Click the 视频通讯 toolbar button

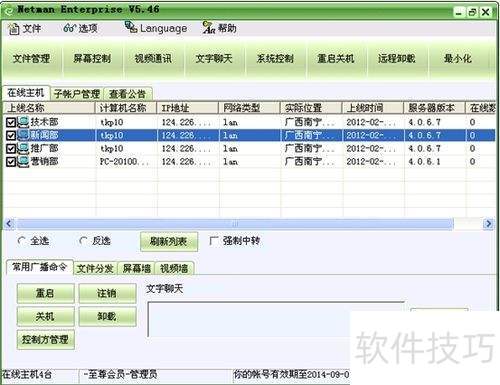point(153,59)
